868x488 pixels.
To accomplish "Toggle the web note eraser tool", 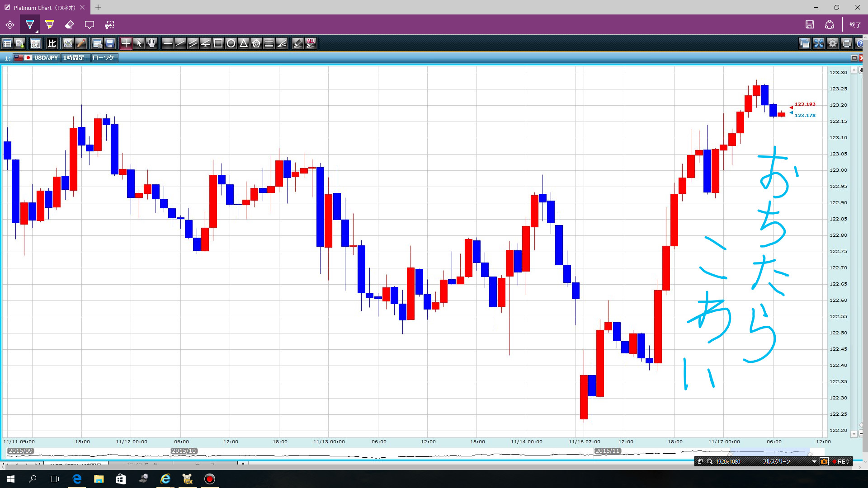I will [x=69, y=24].
